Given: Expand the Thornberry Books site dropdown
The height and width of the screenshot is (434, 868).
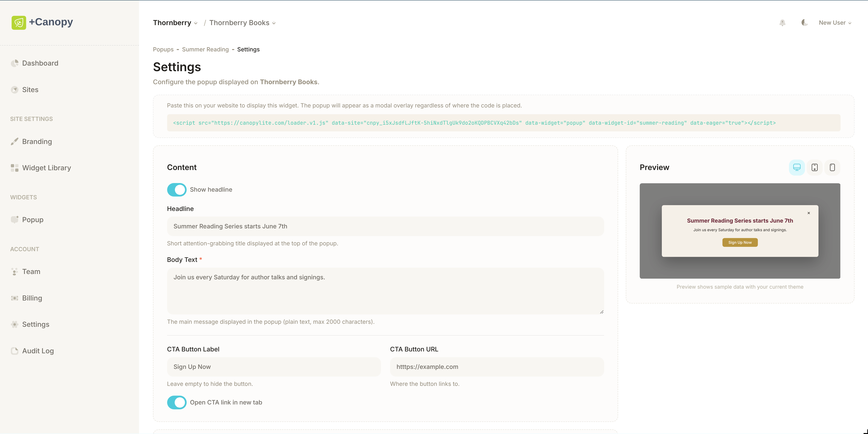Looking at the screenshot, I should [243, 23].
